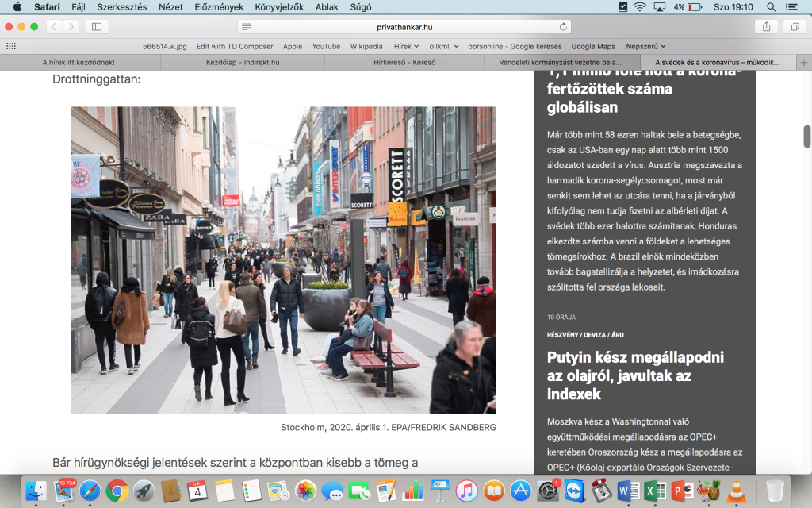Click the privatbankar.hu address field

[404, 26]
